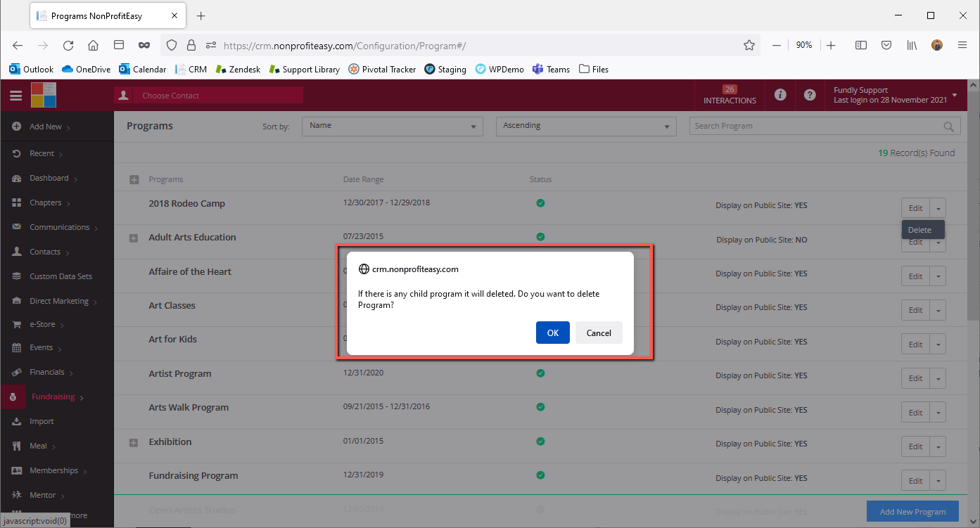Open Chapters in sidebar

[46, 202]
